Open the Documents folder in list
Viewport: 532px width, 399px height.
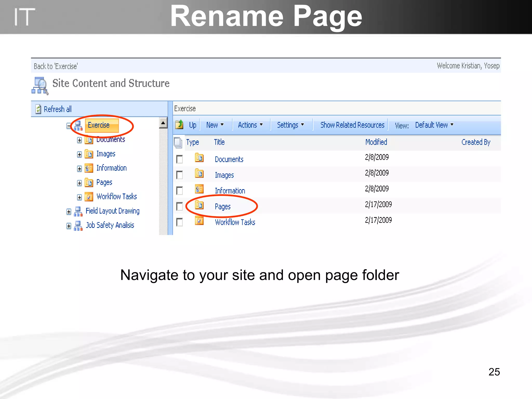point(229,159)
